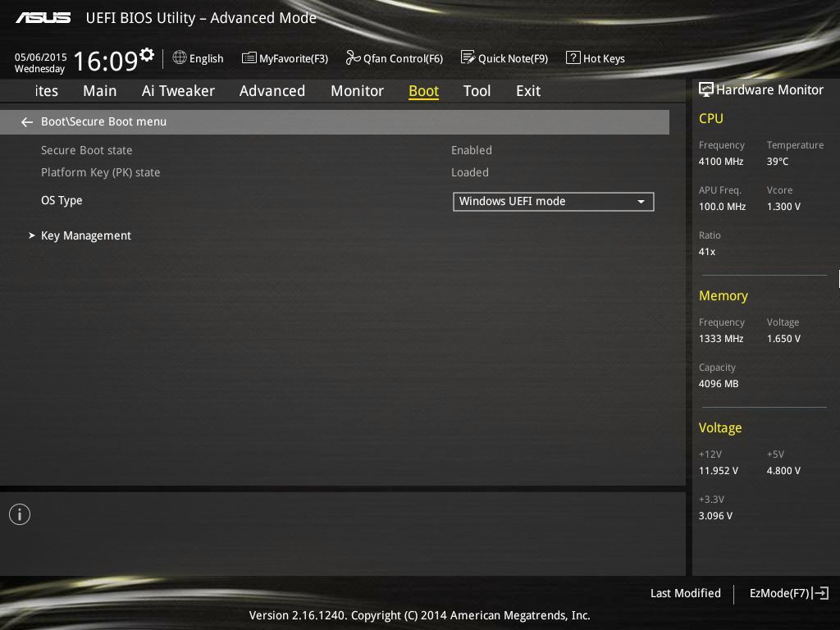Click the info circle icon in help area
This screenshot has width=840, height=630.
coord(20,514)
